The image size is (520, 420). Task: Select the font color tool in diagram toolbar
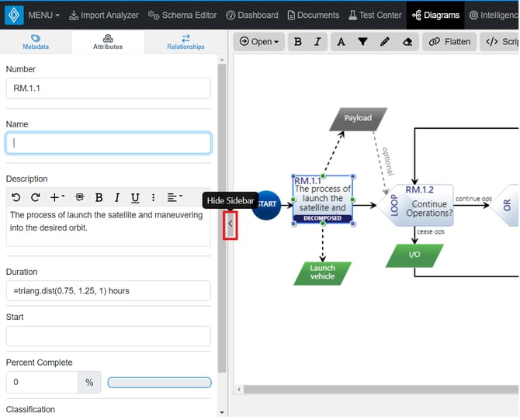[x=341, y=42]
